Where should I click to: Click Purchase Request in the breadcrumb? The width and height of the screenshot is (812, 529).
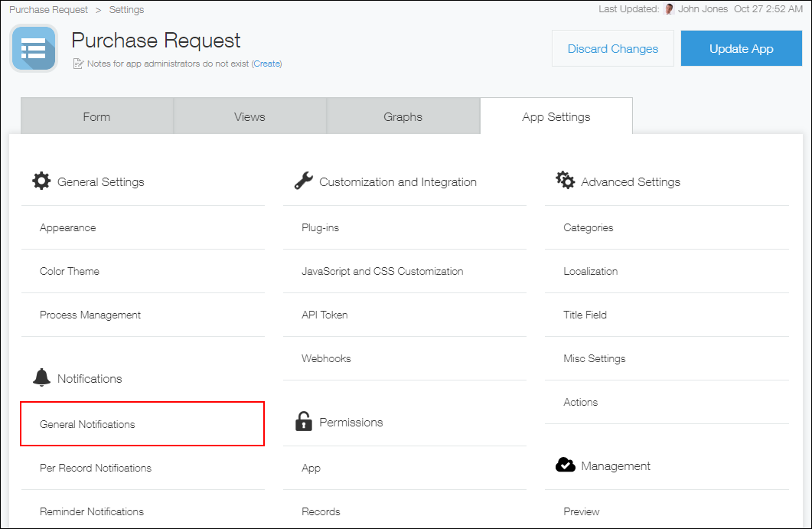coord(48,9)
